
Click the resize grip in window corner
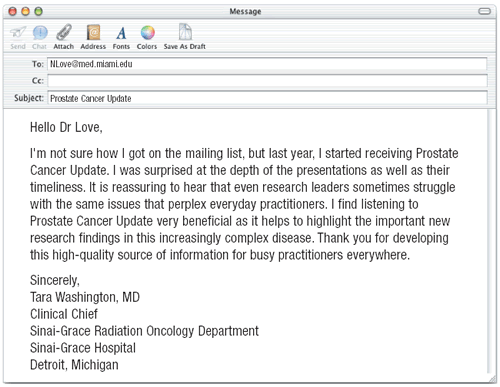492,378
